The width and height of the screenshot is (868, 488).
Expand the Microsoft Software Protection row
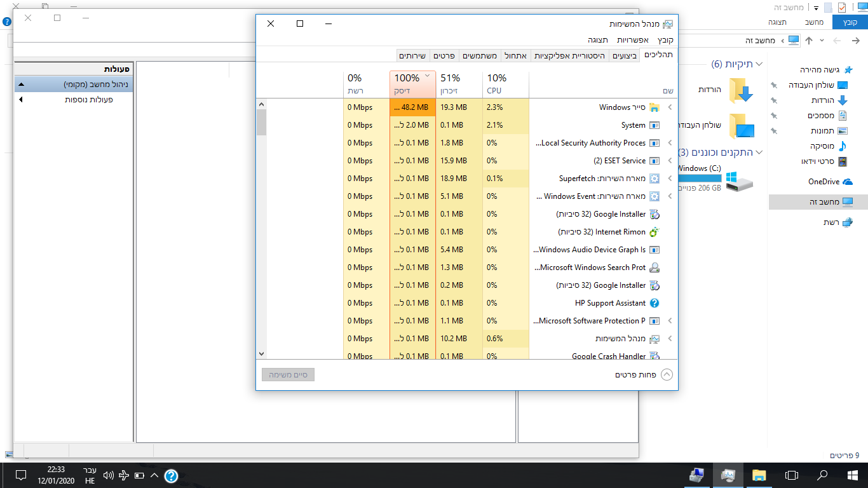coord(669,321)
